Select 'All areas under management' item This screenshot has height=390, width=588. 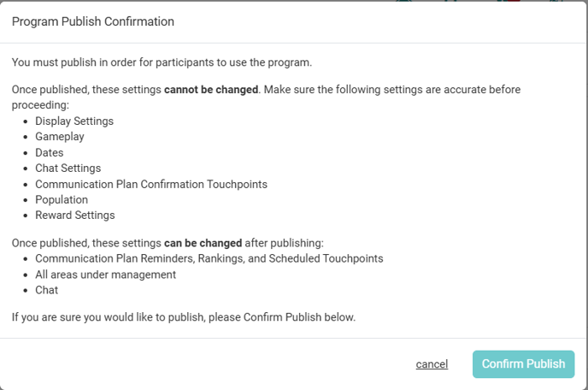click(x=105, y=275)
